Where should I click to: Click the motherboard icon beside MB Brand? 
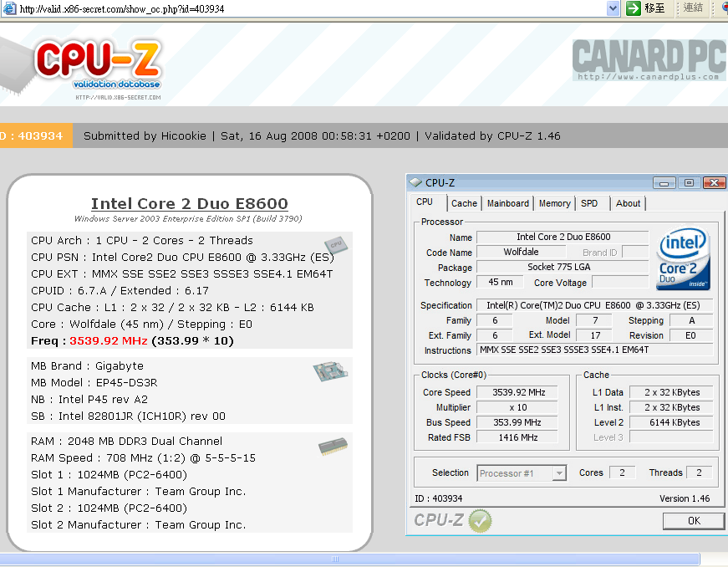330,371
